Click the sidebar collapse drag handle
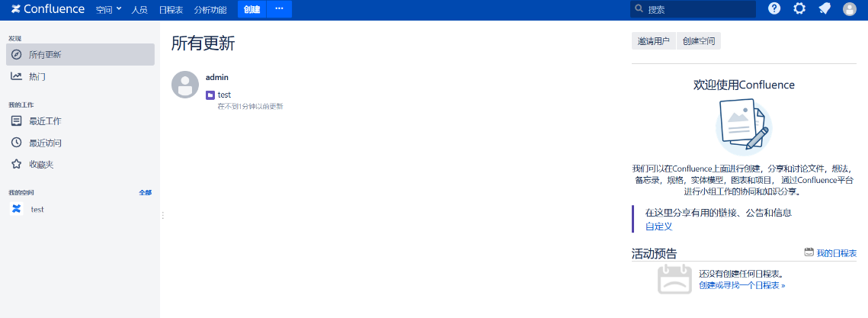The image size is (868, 318). pos(163,215)
